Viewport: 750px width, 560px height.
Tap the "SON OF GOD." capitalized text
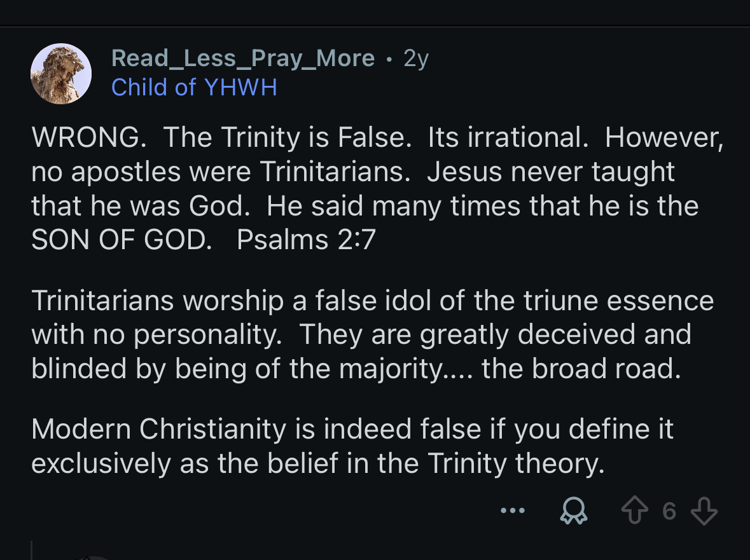click(122, 239)
